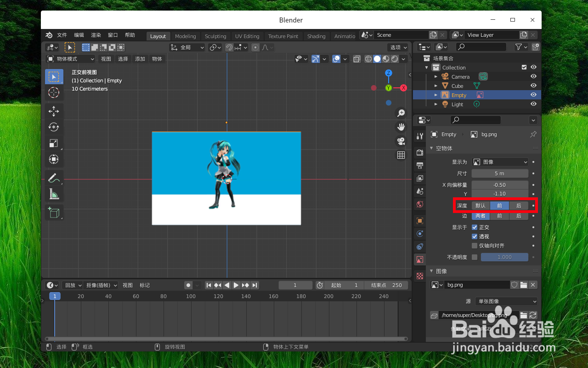The height and width of the screenshot is (368, 588).
Task: Select the Transform tool
Action: pyautogui.click(x=54, y=159)
